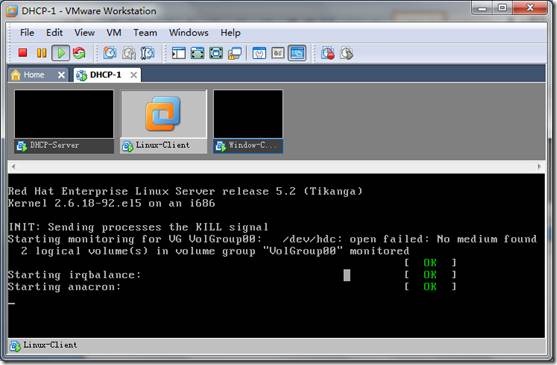Click the Unity mode toolbar icon

[x=235, y=53]
